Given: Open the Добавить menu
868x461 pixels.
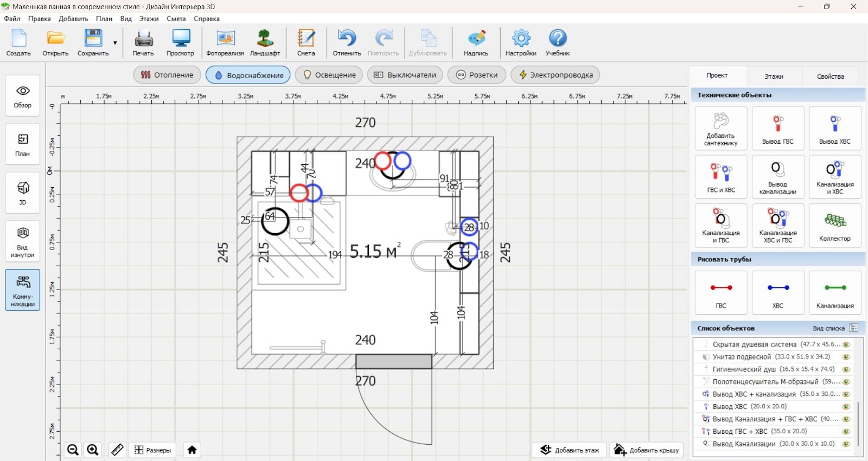Looking at the screenshot, I should (x=73, y=18).
